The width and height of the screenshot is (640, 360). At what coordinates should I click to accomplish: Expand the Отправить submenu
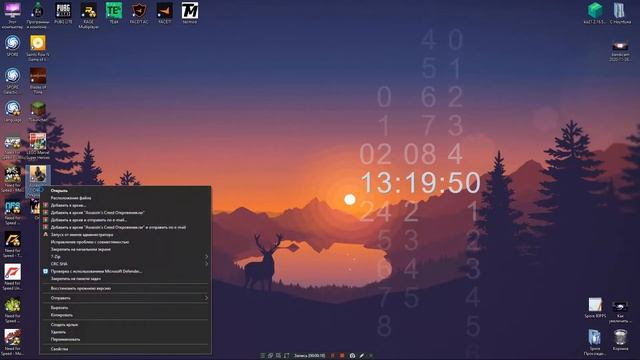click(126, 298)
